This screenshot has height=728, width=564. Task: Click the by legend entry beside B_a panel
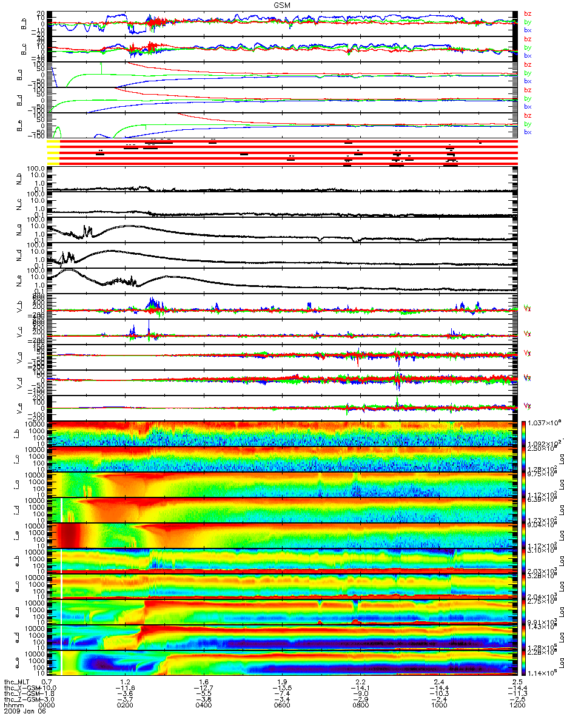528,73
